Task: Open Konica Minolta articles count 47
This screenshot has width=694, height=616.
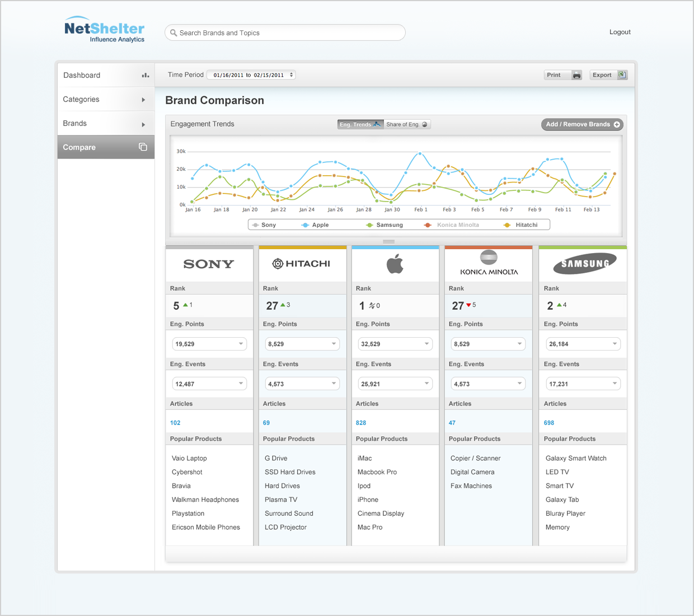Action: pos(452,423)
